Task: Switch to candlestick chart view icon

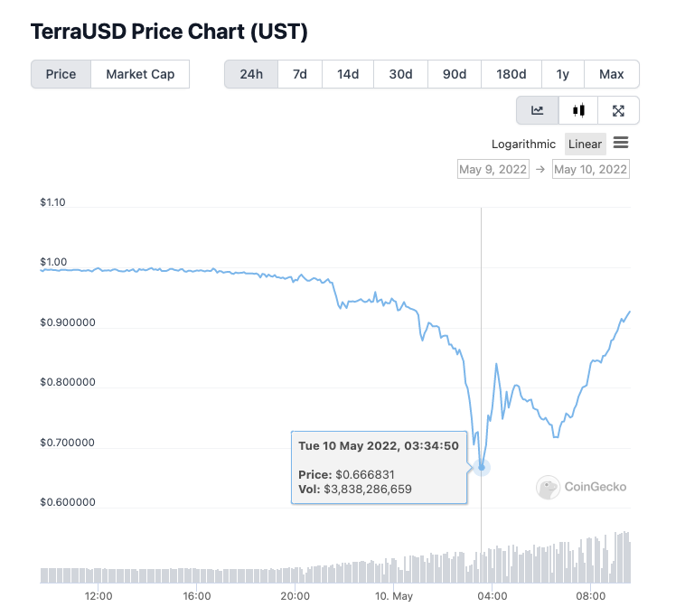Action: [x=578, y=110]
